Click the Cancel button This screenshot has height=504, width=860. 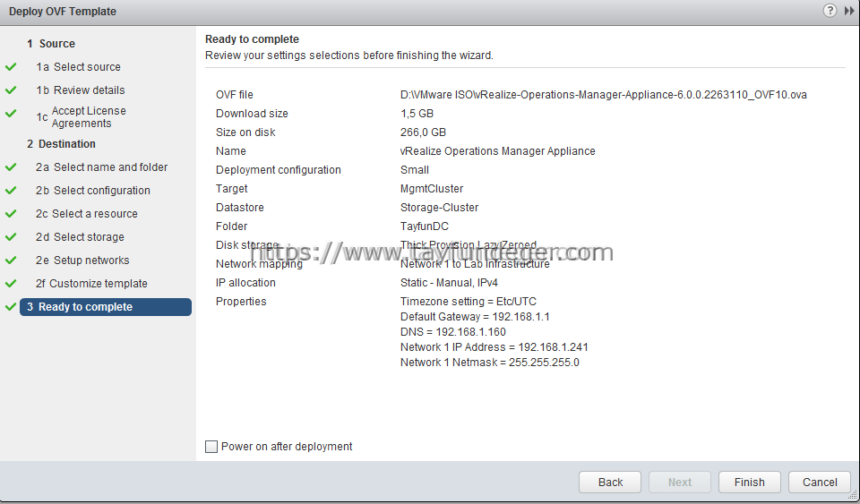tap(820, 483)
